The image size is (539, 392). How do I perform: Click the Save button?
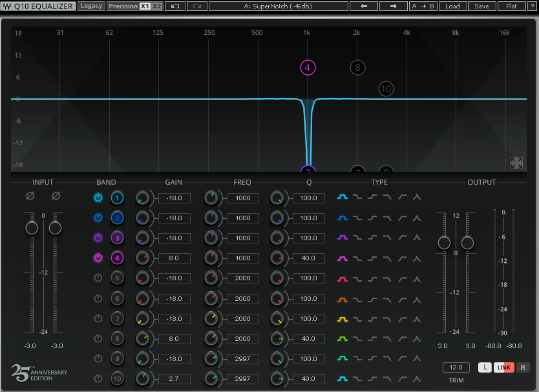point(481,6)
